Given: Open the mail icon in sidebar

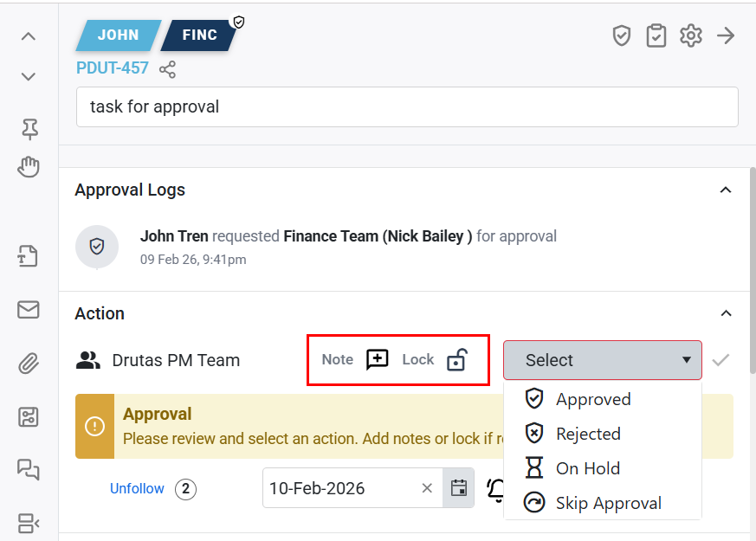Looking at the screenshot, I should (29, 310).
